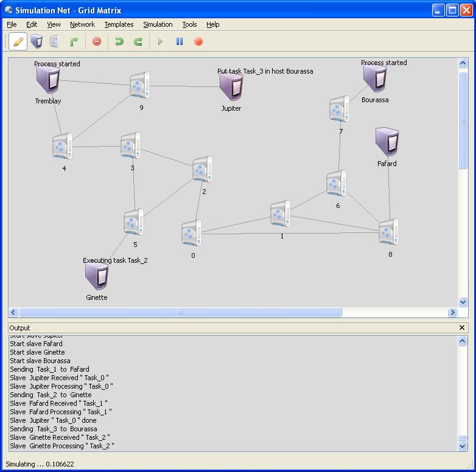
Task: Click output line 'Start slave Ginette'
Action: coord(37,352)
